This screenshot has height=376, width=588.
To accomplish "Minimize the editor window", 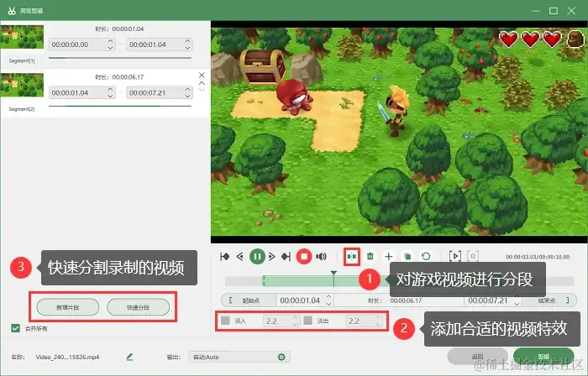I will (535, 11).
